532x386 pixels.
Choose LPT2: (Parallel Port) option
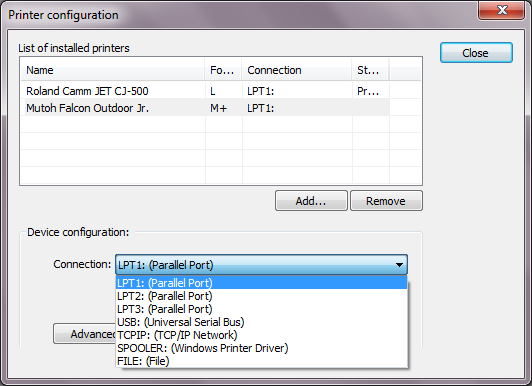pyautogui.click(x=261, y=296)
